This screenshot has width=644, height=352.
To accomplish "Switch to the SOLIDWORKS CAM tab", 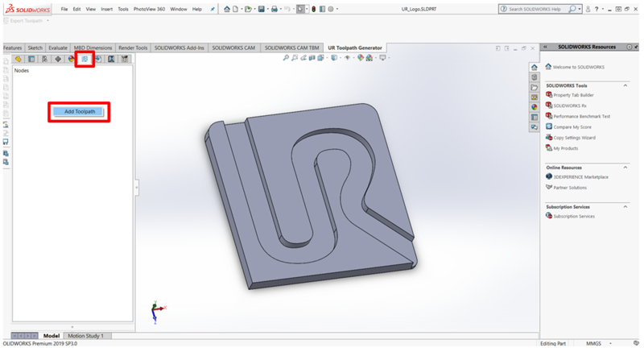I will tap(233, 48).
